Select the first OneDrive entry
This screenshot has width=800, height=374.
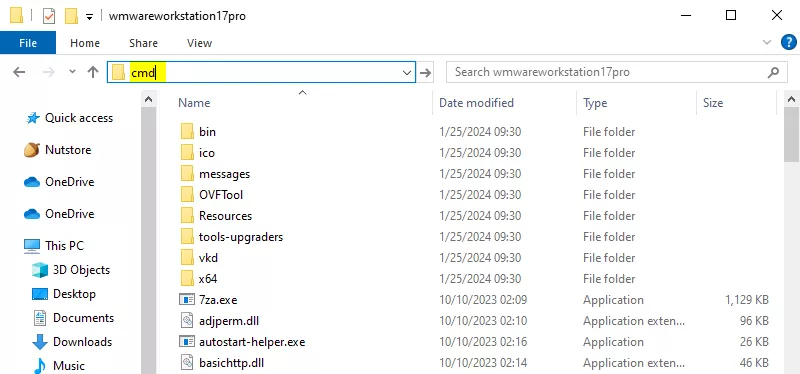(69, 182)
